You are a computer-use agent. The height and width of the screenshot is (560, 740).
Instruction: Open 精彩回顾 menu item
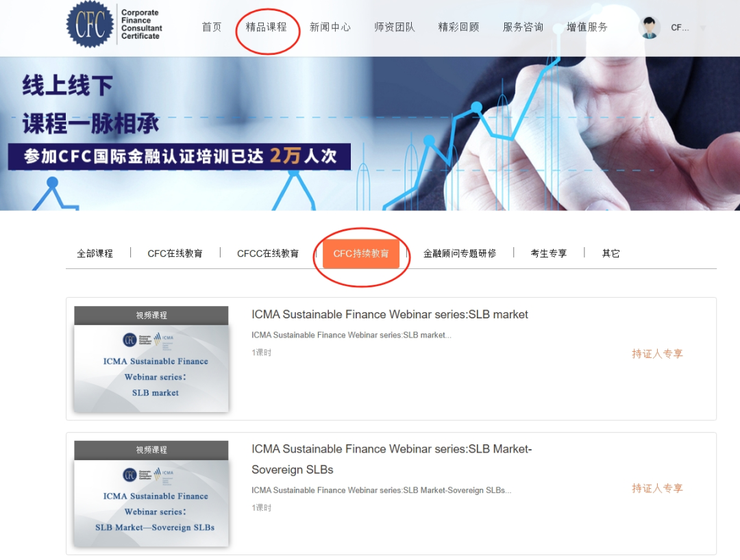[x=458, y=27]
